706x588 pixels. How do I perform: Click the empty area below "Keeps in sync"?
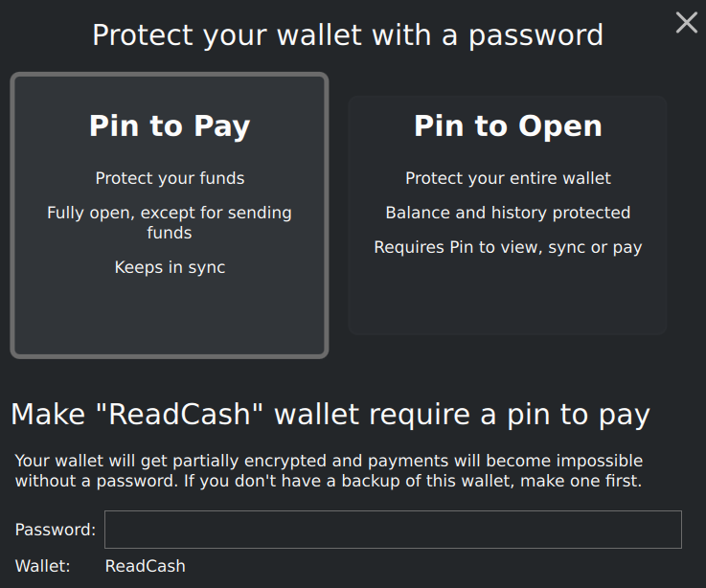point(170,315)
